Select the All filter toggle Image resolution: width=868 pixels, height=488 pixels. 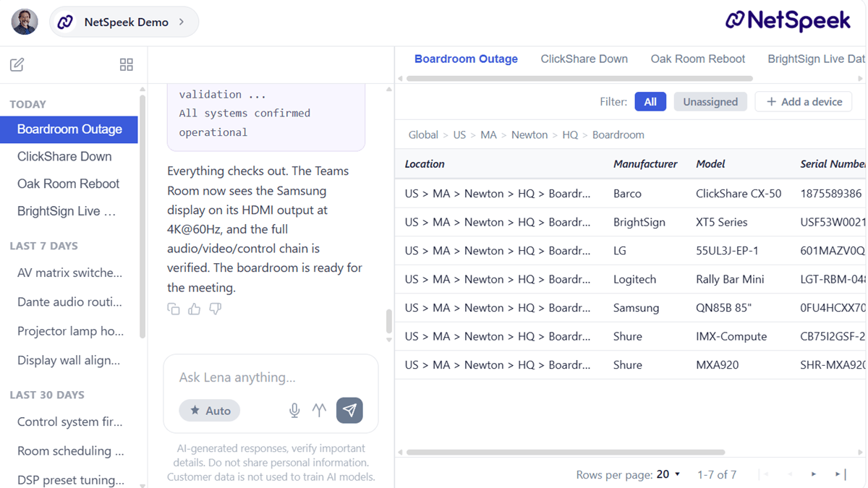click(x=650, y=102)
